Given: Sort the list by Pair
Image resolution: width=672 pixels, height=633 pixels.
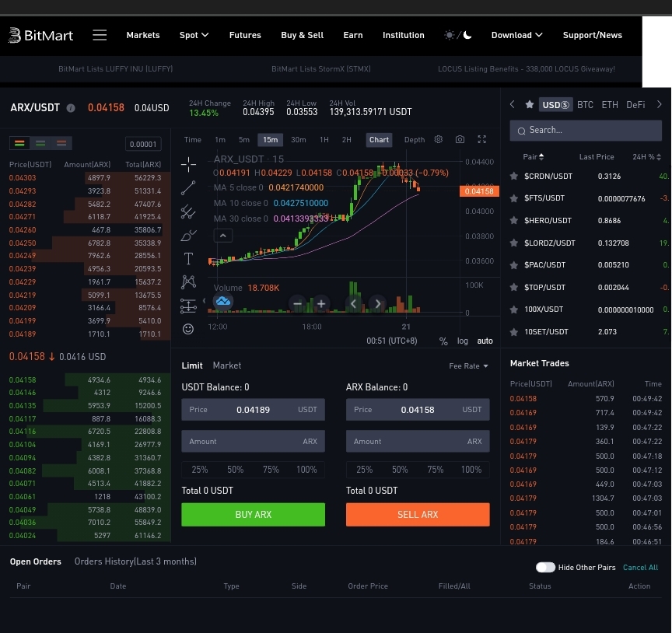Looking at the screenshot, I should (533, 157).
